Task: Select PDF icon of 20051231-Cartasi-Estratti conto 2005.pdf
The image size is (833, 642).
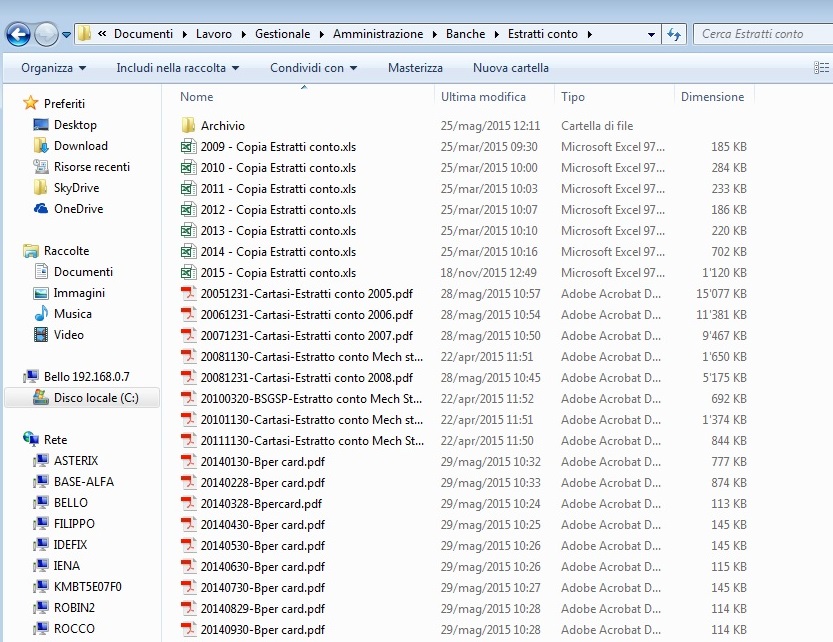Action: tap(187, 294)
